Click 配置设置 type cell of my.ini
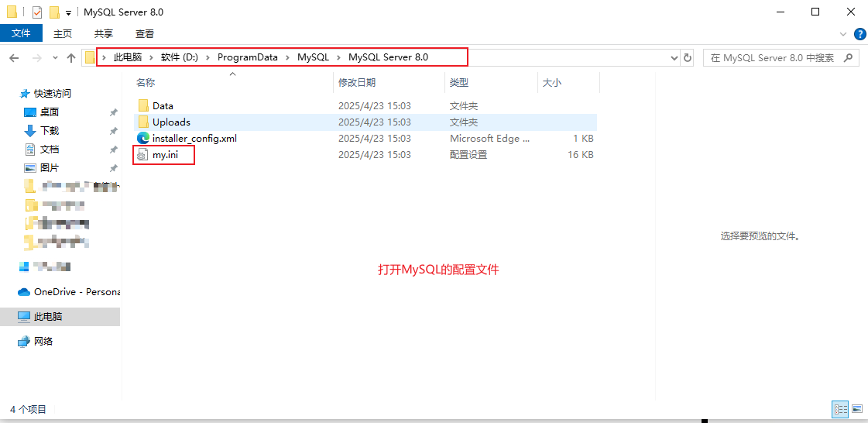The width and height of the screenshot is (868, 423). pos(468,155)
